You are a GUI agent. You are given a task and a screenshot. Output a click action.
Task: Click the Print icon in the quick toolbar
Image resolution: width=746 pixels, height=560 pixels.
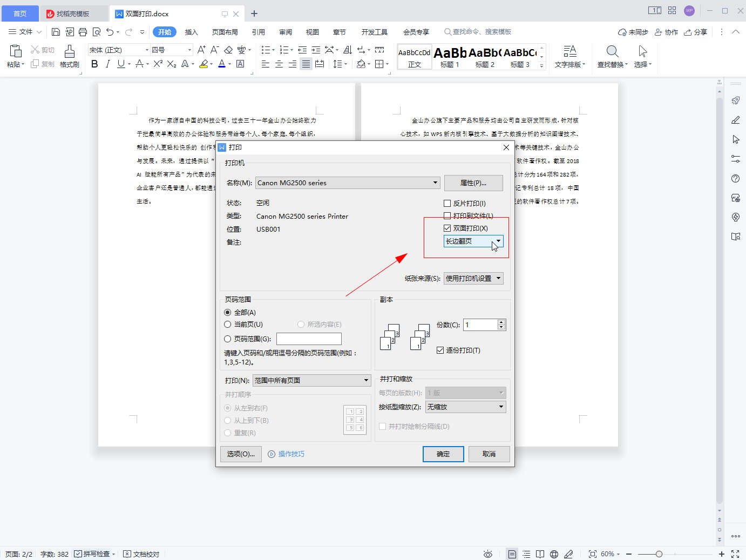pos(83,32)
